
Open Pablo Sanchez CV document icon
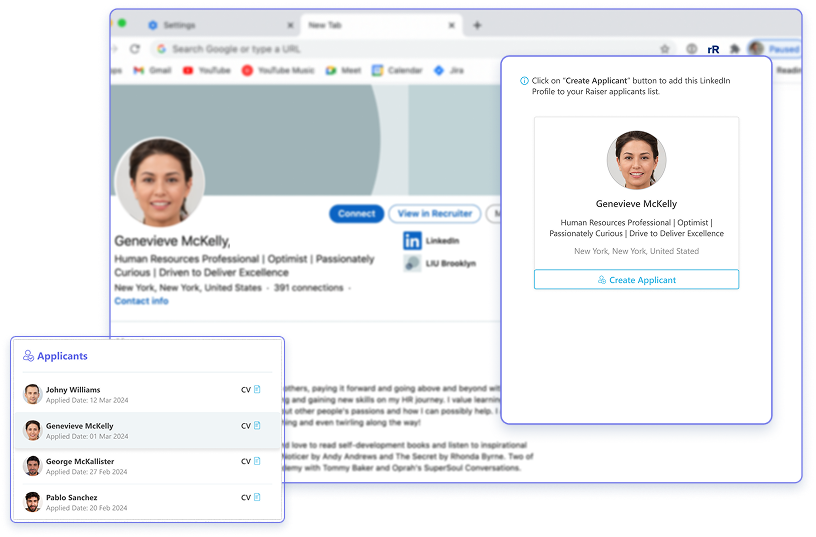pyautogui.click(x=257, y=497)
